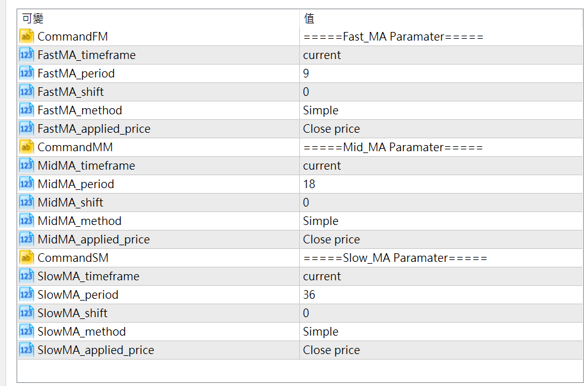Select the numeric icon for FastMA_method
Image resolution: width=588 pixels, height=386 pixels.
26,110
